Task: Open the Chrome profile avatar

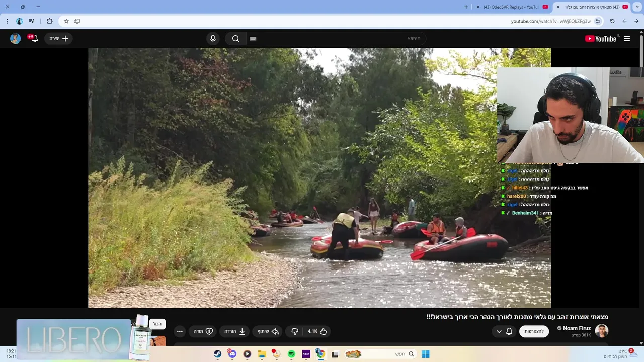Action: pos(19,21)
